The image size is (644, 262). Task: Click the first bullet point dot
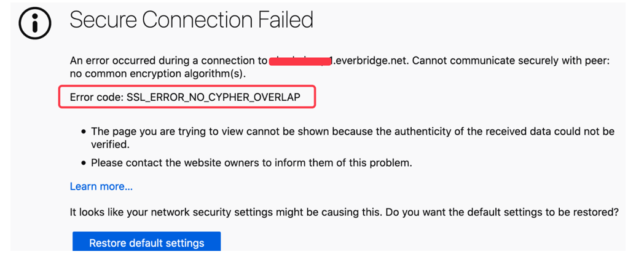click(x=84, y=132)
